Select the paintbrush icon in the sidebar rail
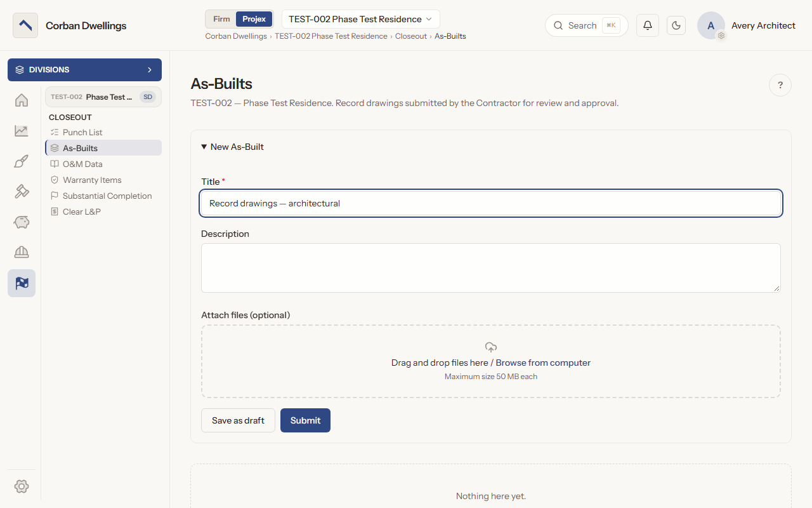812x508 pixels. tap(22, 161)
